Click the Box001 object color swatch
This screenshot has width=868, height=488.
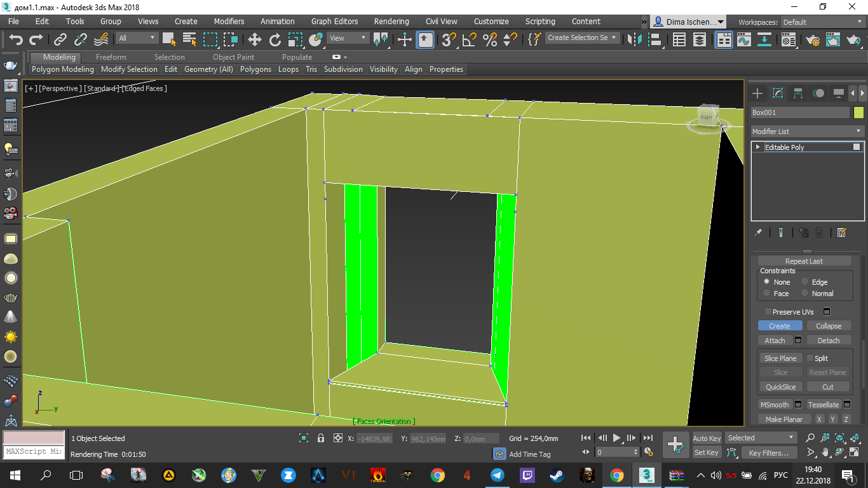point(859,112)
